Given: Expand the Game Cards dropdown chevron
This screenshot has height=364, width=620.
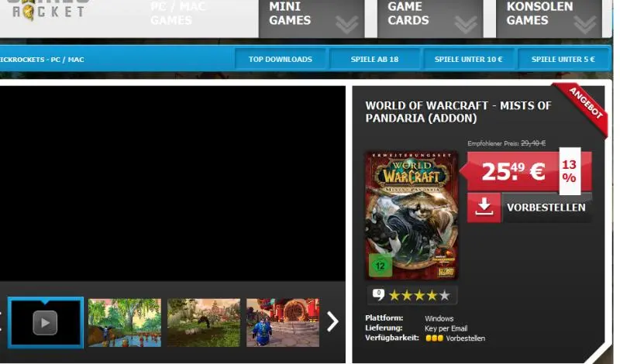Looking at the screenshot, I should pos(466,25).
